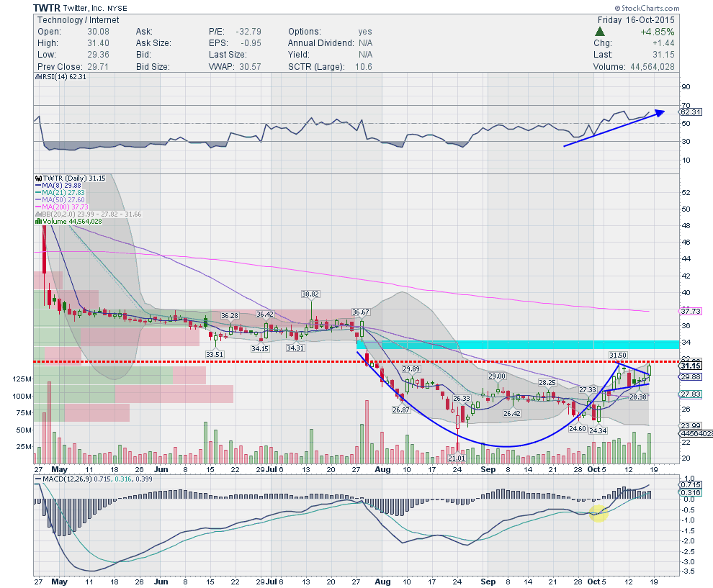Click the VWAP value 30.57
713x588 pixels.
point(250,67)
